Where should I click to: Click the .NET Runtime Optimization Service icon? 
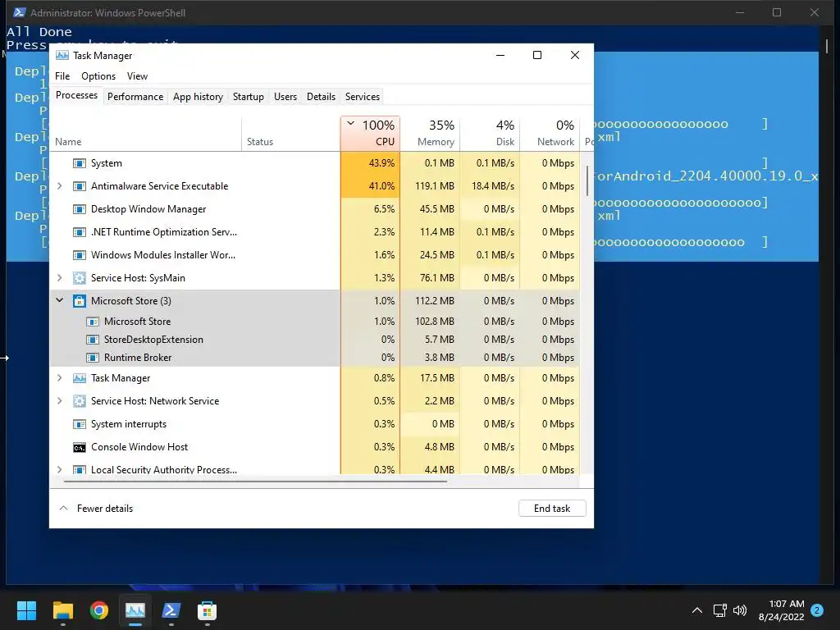(x=80, y=232)
